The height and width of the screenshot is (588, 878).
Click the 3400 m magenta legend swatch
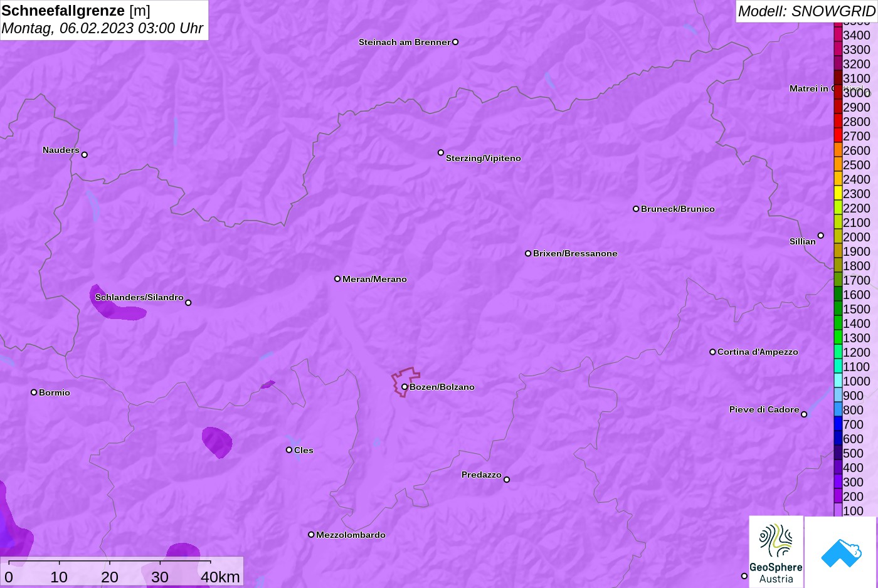click(838, 34)
